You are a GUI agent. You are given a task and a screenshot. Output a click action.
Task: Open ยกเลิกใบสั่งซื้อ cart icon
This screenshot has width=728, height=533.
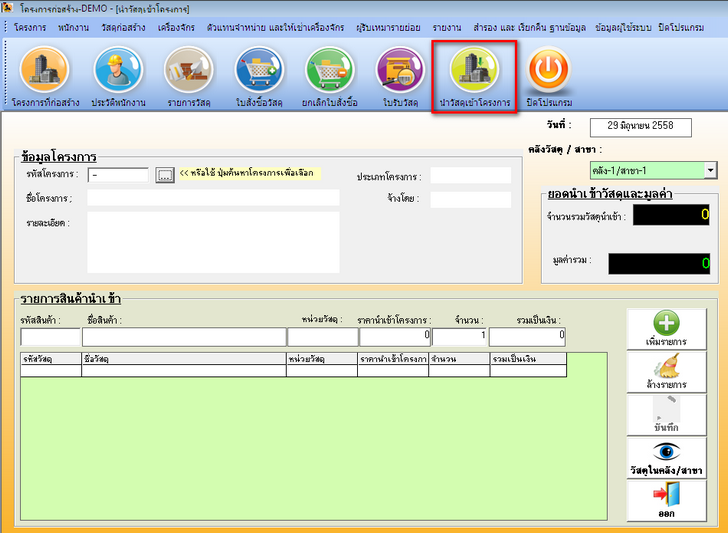330,70
